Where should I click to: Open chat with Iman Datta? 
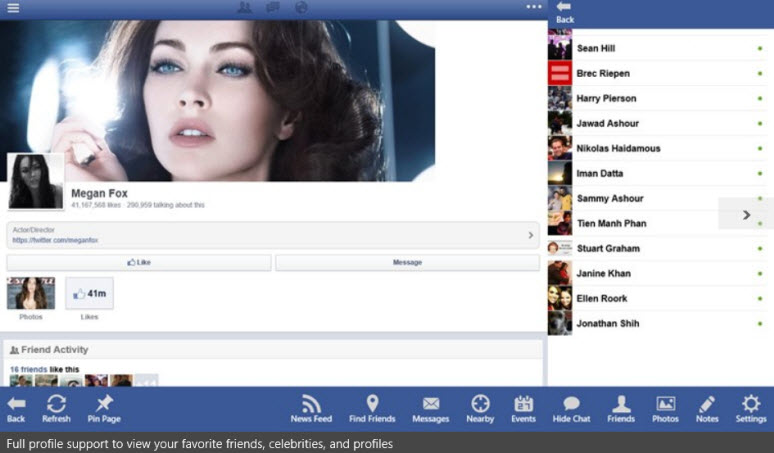(x=660, y=173)
